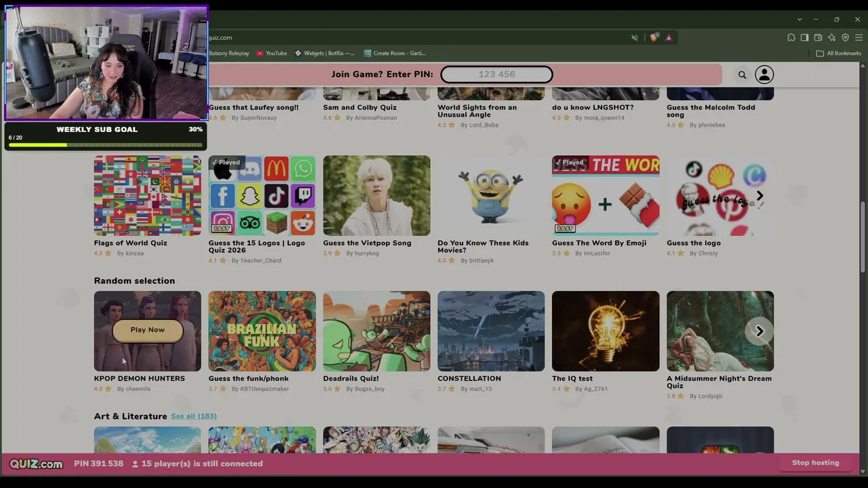The height and width of the screenshot is (488, 868).
Task: Click author name Teacher_Chard
Action: pos(260,261)
